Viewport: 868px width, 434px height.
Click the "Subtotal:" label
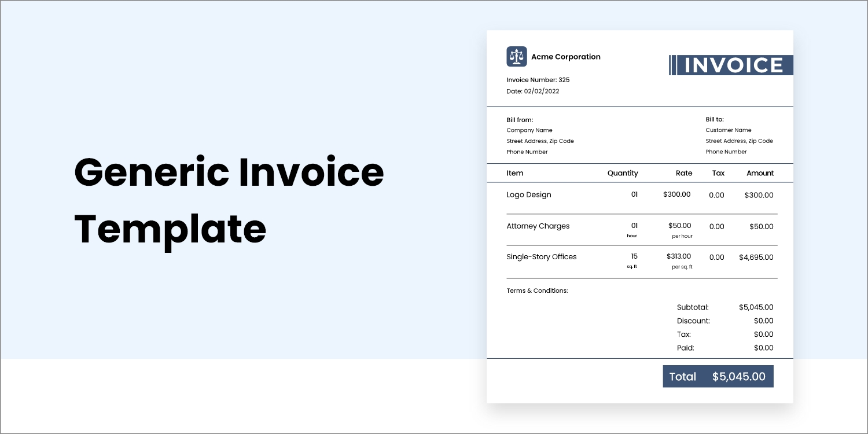click(x=693, y=307)
